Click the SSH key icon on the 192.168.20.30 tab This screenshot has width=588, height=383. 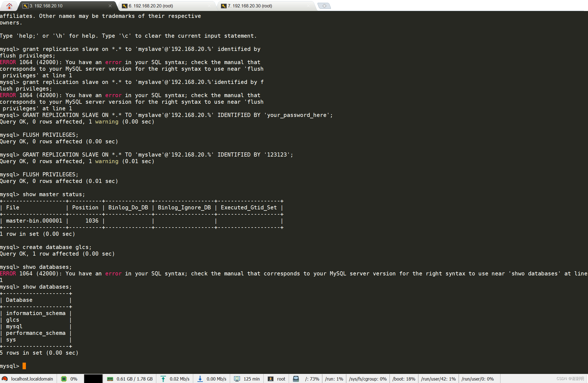click(224, 6)
